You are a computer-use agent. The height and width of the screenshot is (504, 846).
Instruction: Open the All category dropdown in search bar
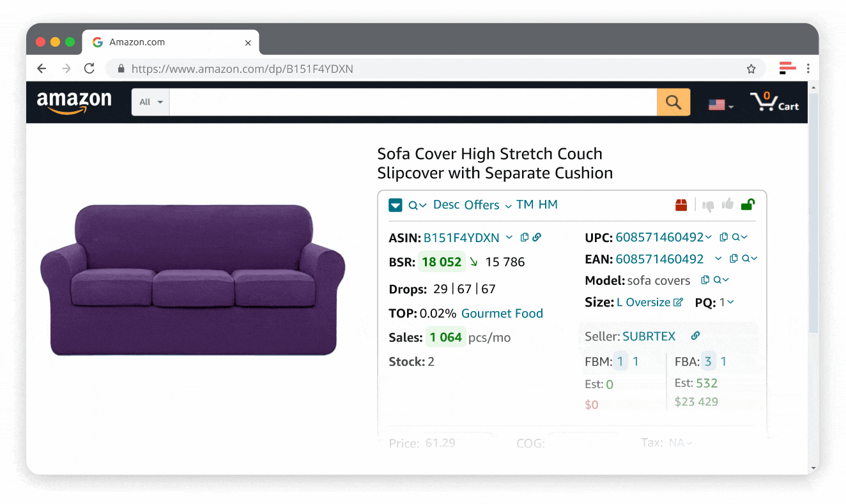tap(150, 102)
